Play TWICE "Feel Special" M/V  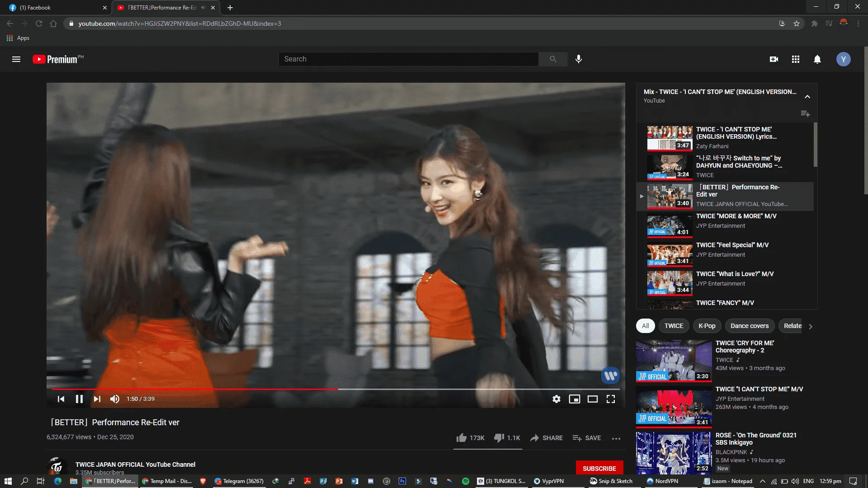coord(725,254)
